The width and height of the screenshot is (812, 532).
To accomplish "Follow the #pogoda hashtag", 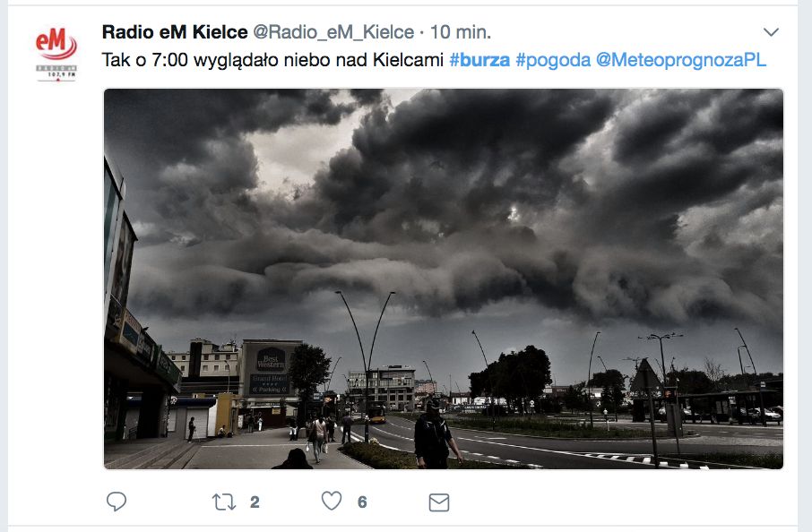I will tap(553, 61).
